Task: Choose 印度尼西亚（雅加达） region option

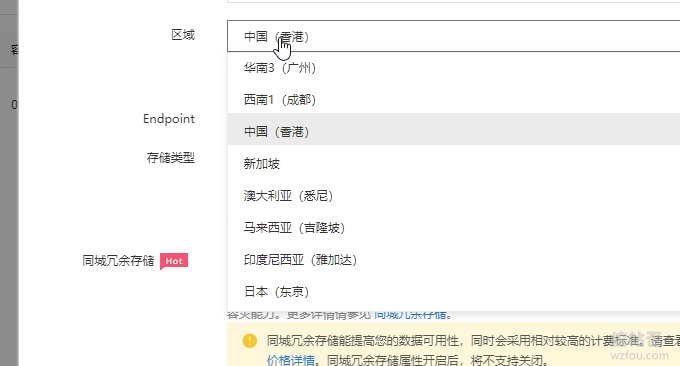Action: 453,260
